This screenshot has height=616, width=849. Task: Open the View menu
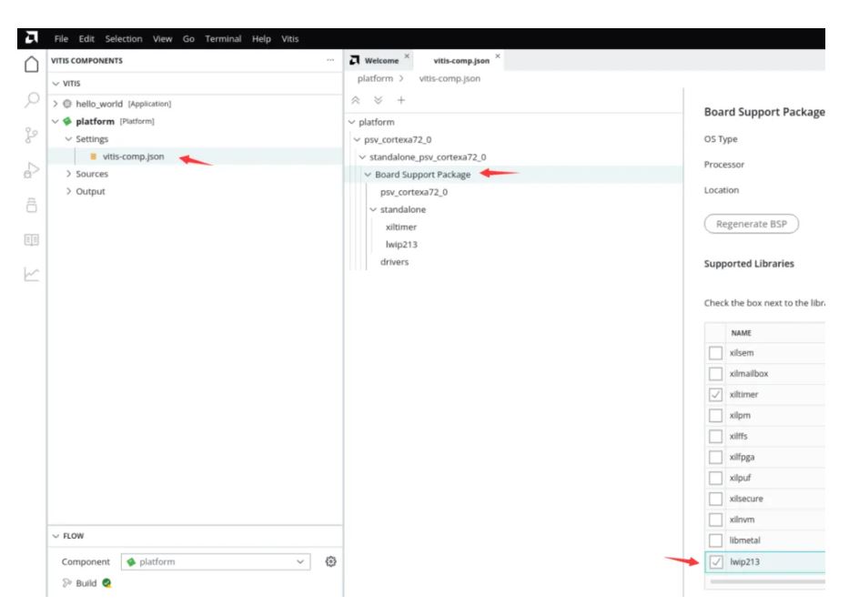click(163, 38)
